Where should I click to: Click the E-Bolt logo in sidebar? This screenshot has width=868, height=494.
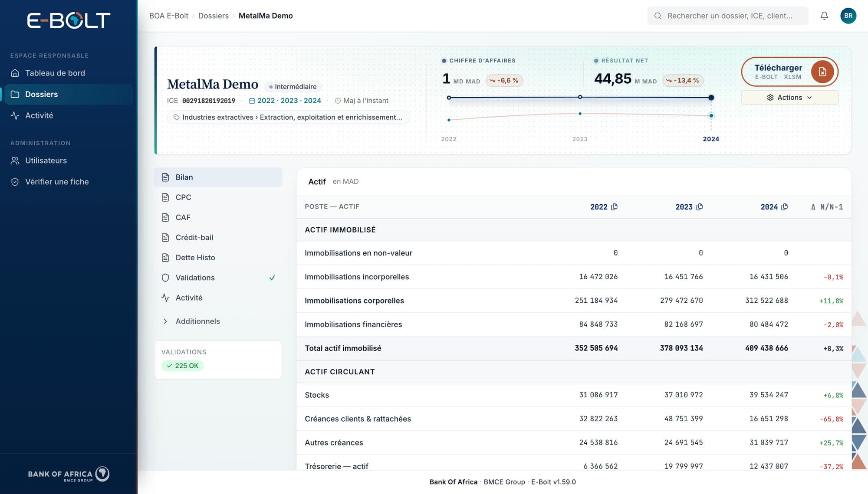69,20
